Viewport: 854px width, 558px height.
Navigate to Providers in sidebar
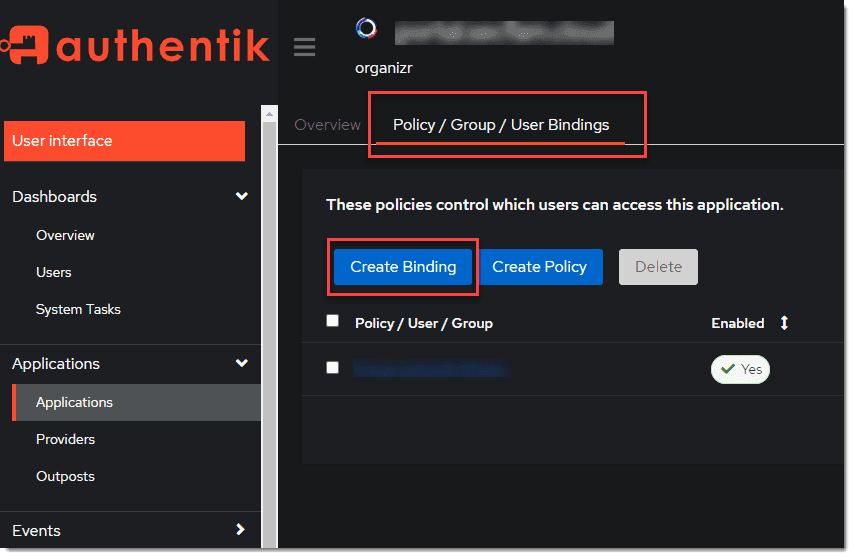[65, 439]
